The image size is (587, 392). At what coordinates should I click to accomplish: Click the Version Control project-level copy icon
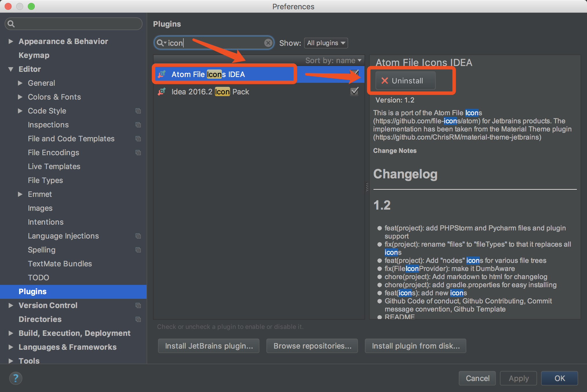click(138, 305)
